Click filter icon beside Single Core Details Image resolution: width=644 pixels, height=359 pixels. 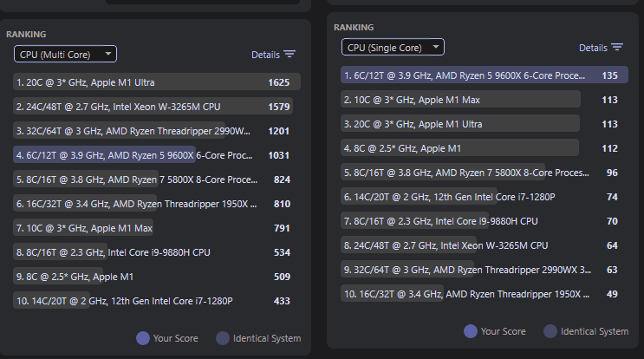(x=617, y=47)
